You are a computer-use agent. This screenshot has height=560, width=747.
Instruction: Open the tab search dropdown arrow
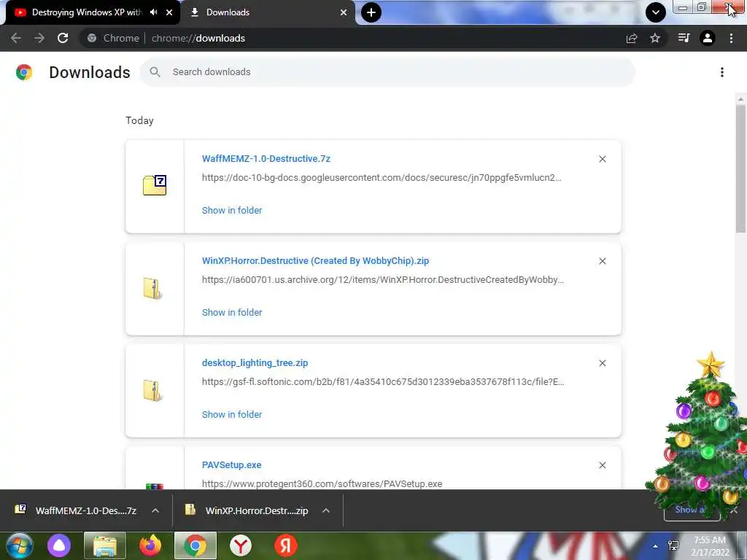656,12
